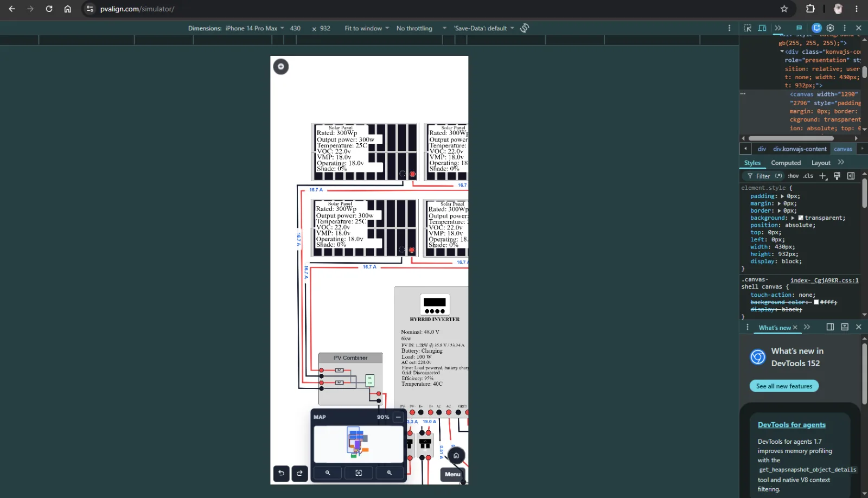Screen dimensions: 868x498
Task: Redo the last simulator action
Action: [299, 473]
